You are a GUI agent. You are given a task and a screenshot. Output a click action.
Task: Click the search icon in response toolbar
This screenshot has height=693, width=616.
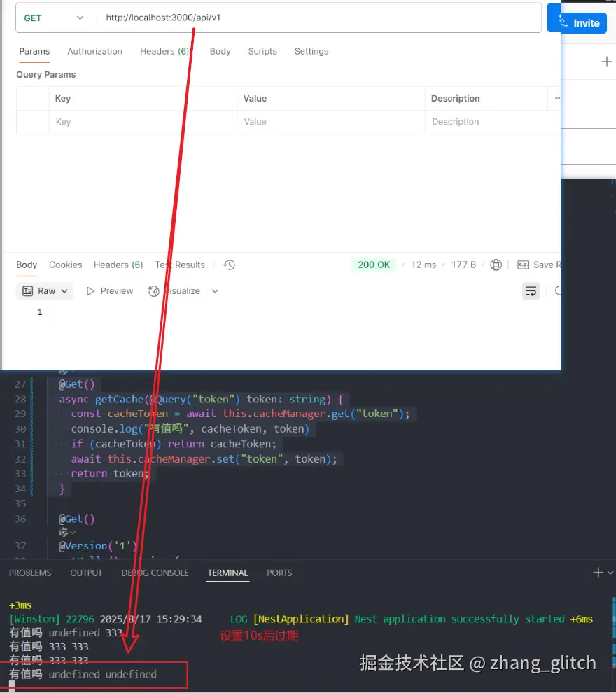[558, 290]
